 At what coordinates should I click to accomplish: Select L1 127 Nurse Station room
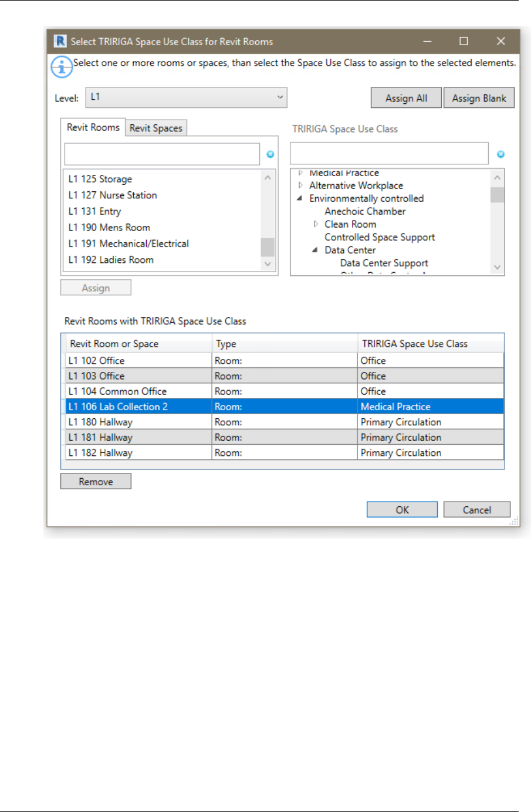tap(113, 195)
